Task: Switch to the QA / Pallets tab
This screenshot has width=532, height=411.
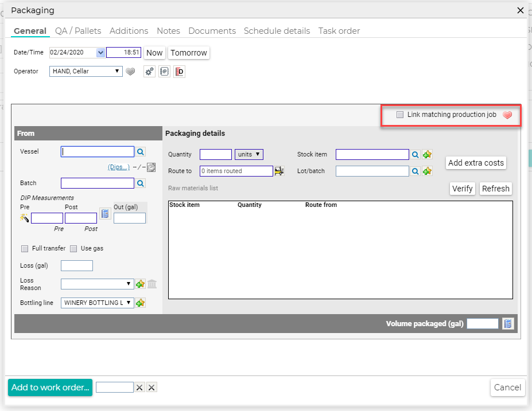Action: (78, 31)
